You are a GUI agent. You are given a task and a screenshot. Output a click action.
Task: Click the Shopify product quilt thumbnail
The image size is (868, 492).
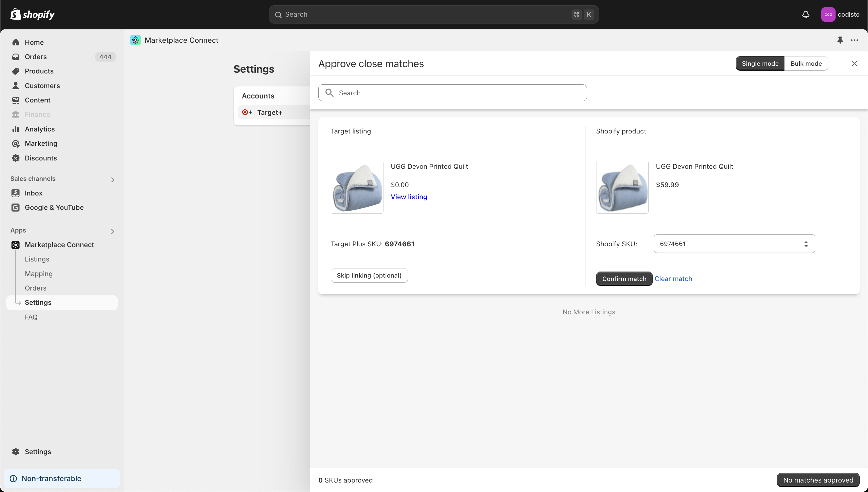point(622,187)
